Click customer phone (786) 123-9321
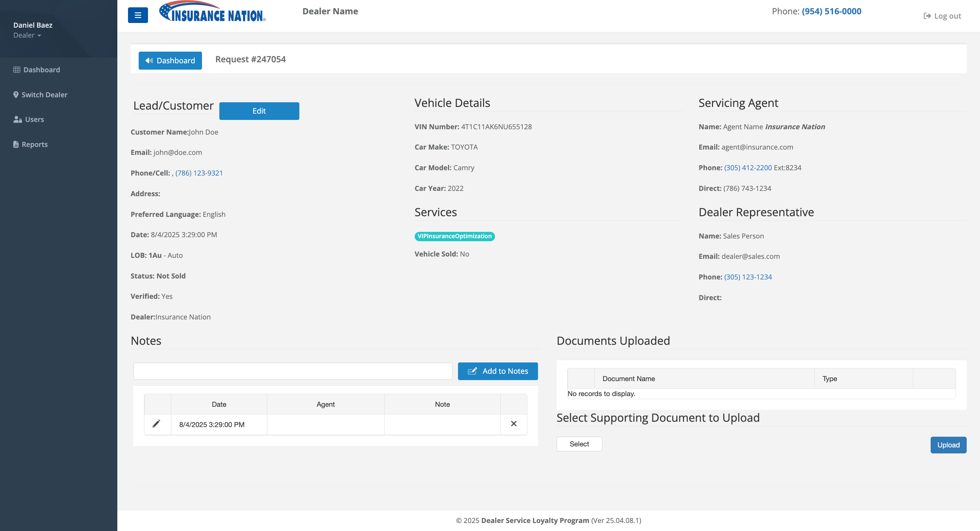This screenshot has width=980, height=531. pyautogui.click(x=199, y=173)
